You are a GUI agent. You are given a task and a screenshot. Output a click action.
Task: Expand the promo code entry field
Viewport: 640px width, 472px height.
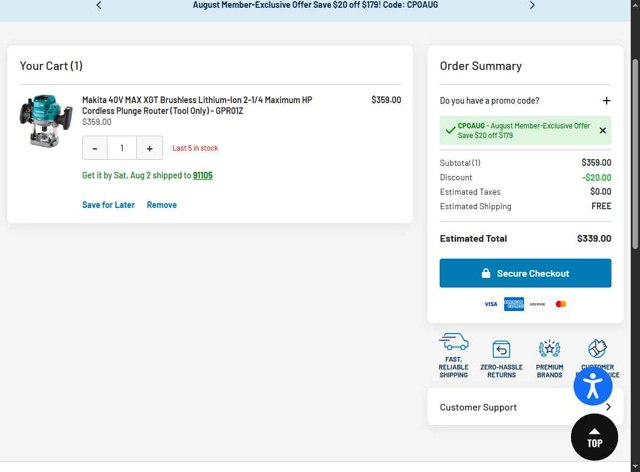coord(606,100)
